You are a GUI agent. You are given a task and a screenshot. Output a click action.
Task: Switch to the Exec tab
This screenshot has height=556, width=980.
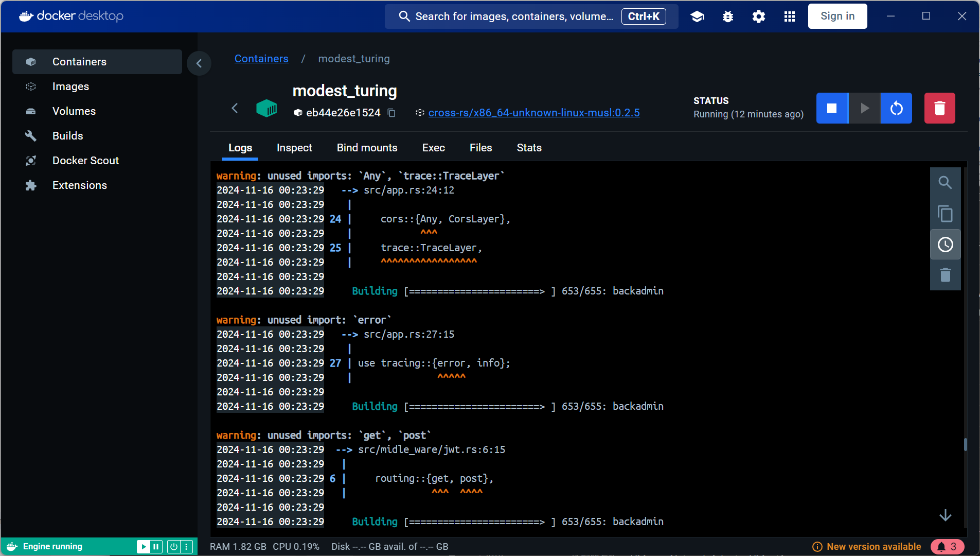(434, 148)
